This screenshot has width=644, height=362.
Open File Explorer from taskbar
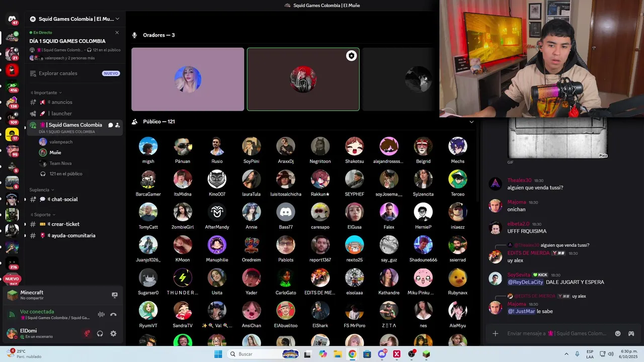(x=338, y=354)
